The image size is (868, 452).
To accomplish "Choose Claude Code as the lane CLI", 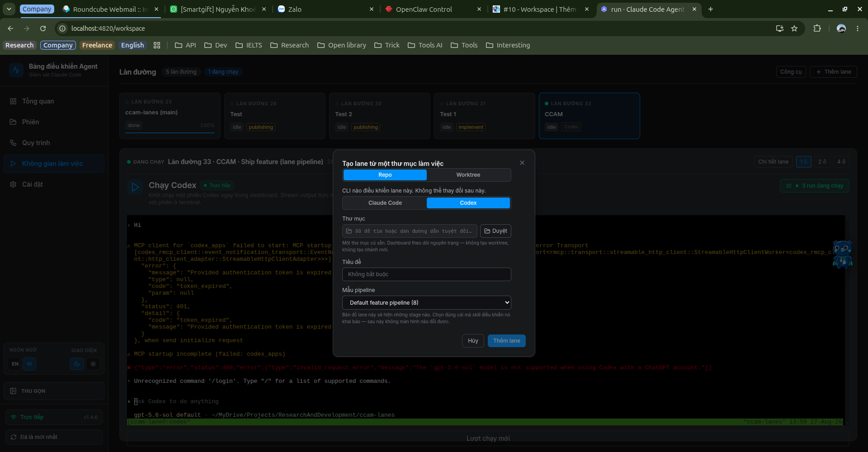I will 385,203.
